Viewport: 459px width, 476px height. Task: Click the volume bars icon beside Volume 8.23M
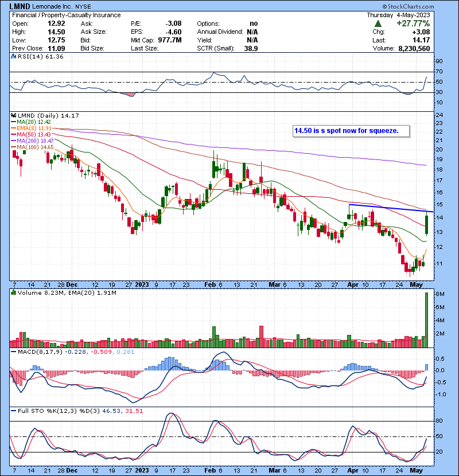pyautogui.click(x=13, y=292)
